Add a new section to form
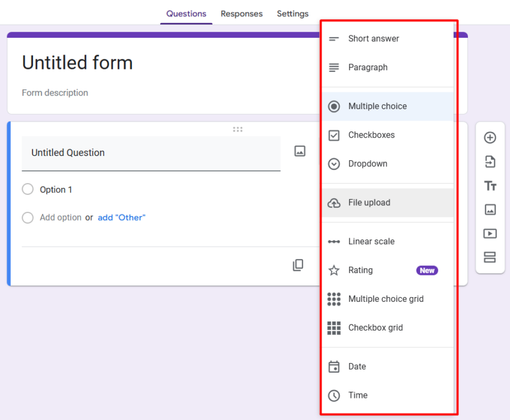The width and height of the screenshot is (510, 420). coord(490,257)
